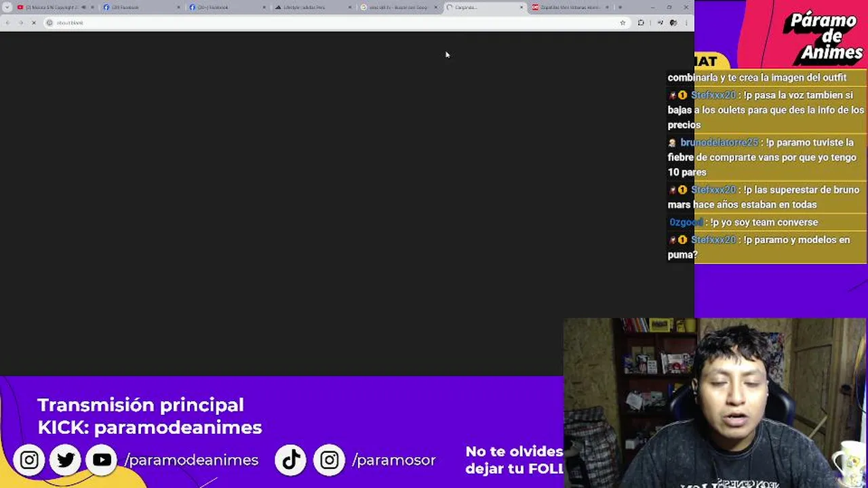Click 'KICK: paramodeanimes' text
This screenshot has height=488, width=868.
point(150,428)
